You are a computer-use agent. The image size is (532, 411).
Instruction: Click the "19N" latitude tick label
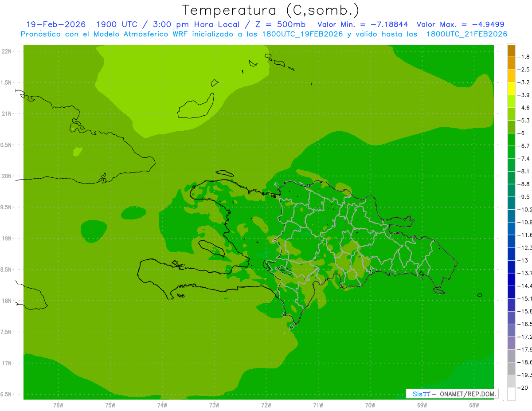coord(7,239)
